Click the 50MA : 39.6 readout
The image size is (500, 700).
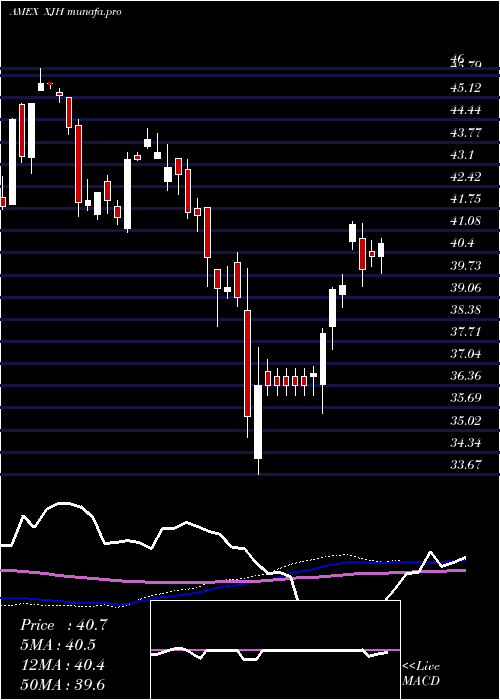point(62,685)
